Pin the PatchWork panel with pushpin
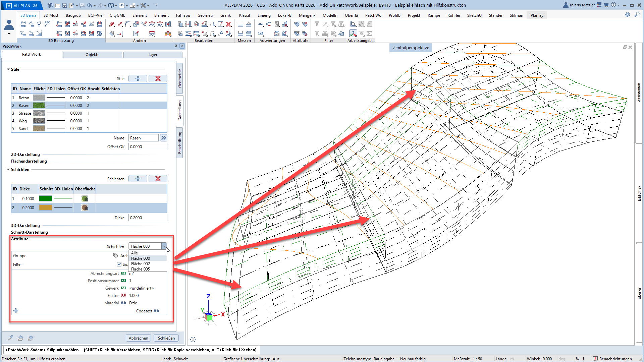This screenshot has width=644, height=362. pyautogui.click(x=176, y=46)
